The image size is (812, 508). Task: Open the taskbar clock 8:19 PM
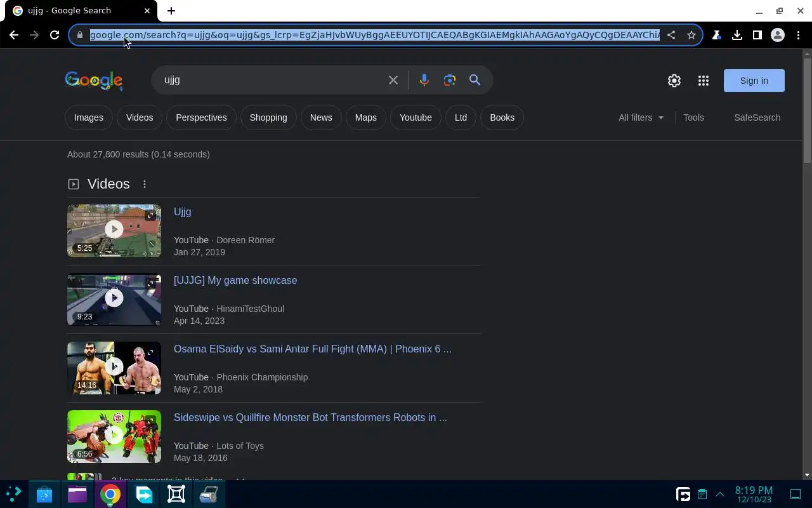click(754, 494)
